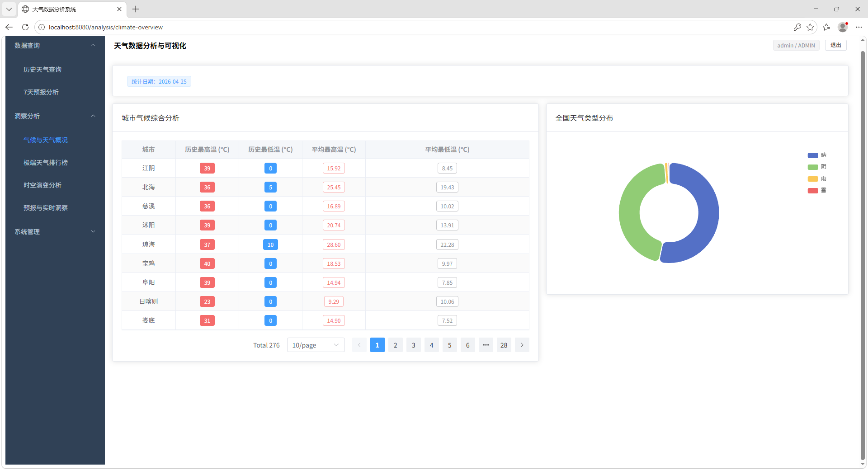Go to next page arrow in pagination
868x470 pixels.
[x=522, y=345]
